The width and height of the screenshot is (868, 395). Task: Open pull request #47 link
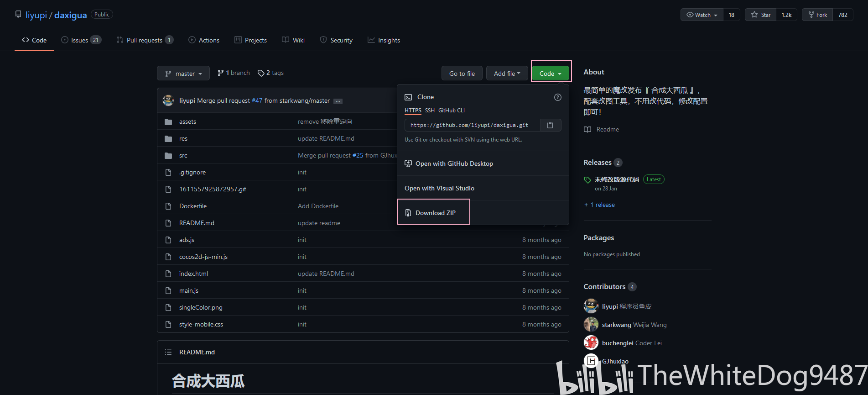257,100
